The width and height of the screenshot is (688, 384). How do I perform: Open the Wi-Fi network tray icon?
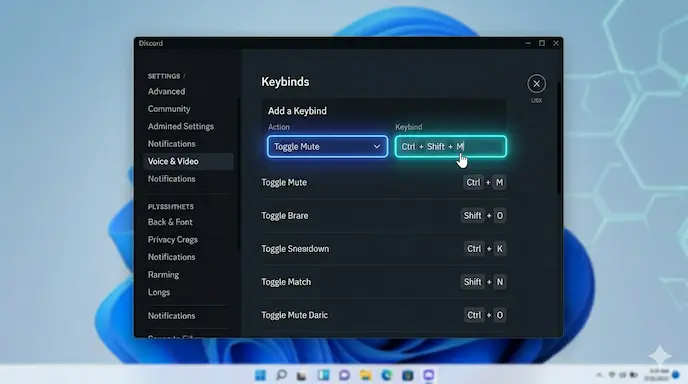click(612, 375)
